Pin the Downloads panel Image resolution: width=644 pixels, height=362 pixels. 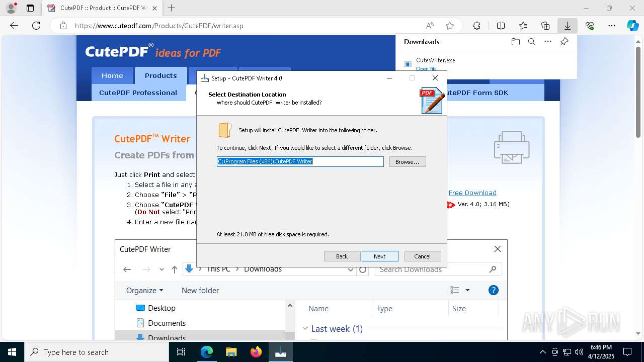pos(565,42)
